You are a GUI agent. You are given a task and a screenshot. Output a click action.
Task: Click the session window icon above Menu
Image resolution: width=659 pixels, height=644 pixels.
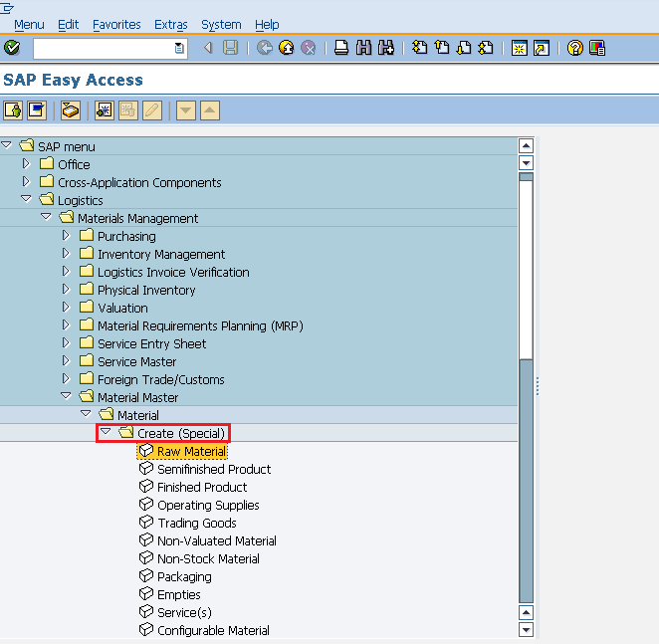click(x=7, y=8)
